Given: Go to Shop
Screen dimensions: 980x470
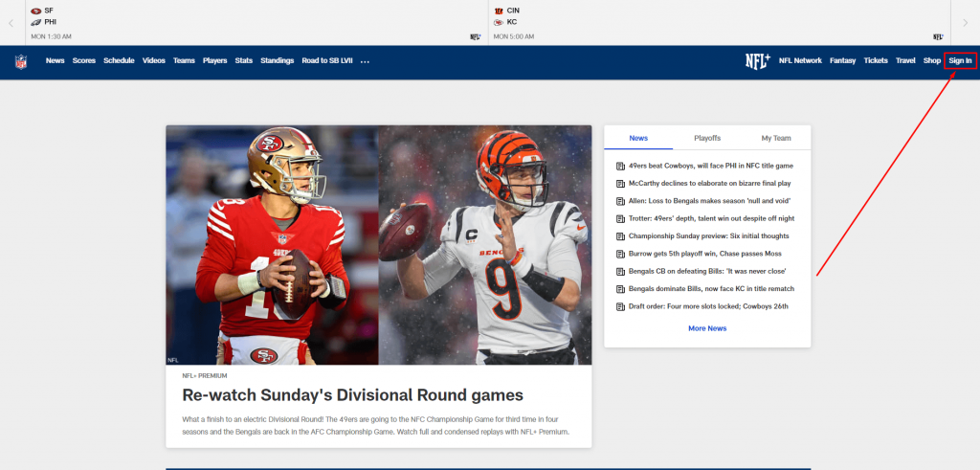Looking at the screenshot, I should 932,60.
